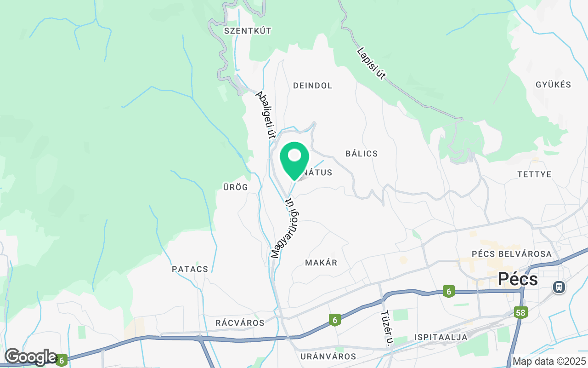This screenshot has height=368, width=588.
Task: Select the Lapisi út road label
Action: [371, 63]
